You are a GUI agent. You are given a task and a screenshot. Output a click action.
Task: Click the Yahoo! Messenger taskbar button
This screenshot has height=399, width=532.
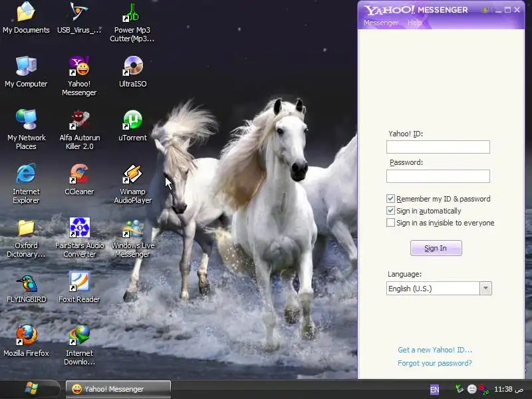coord(118,389)
